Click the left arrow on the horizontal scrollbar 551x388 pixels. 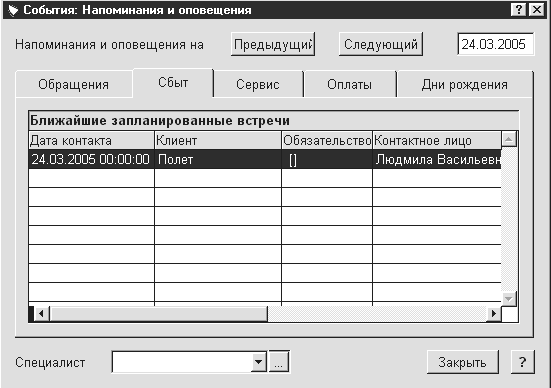tap(41, 313)
